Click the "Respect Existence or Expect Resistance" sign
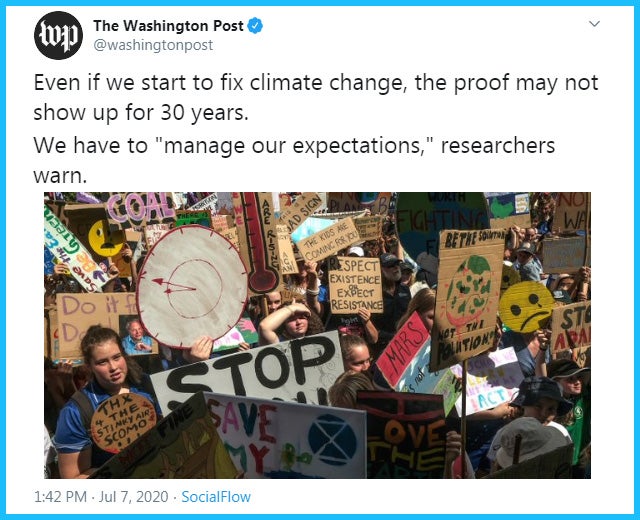Image resolution: width=640 pixels, height=520 pixels. click(x=355, y=284)
